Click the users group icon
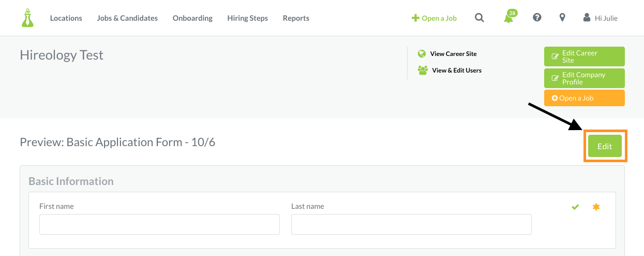Screen dimensions: 644x256 click(423, 70)
